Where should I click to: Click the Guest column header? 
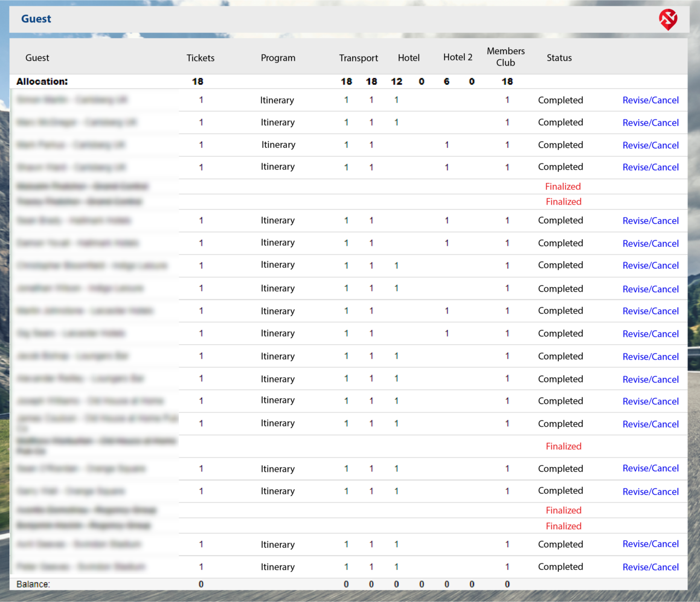tap(37, 58)
